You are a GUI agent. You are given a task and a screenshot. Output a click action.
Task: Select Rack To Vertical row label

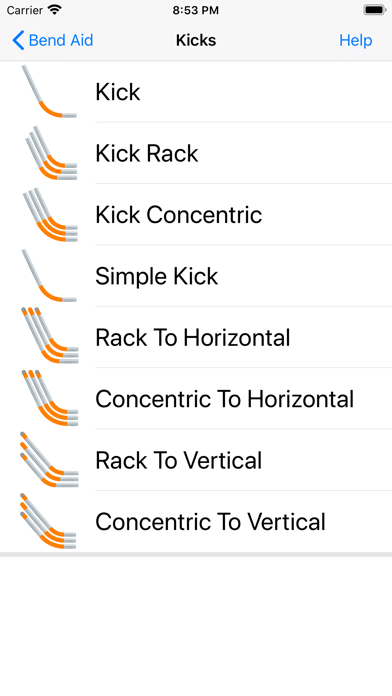178,460
